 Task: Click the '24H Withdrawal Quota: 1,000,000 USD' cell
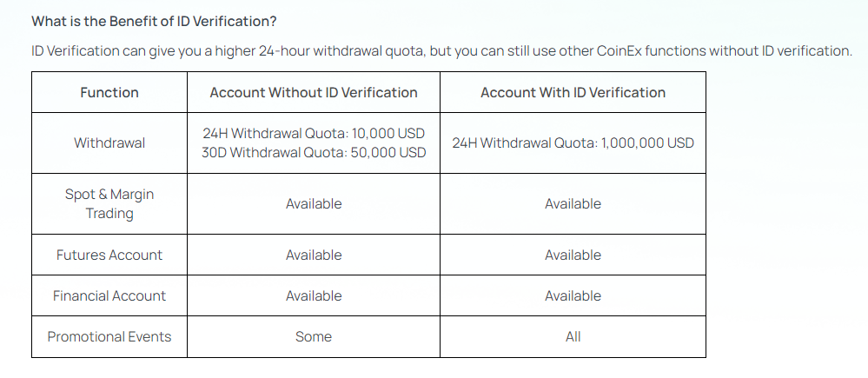[573, 143]
